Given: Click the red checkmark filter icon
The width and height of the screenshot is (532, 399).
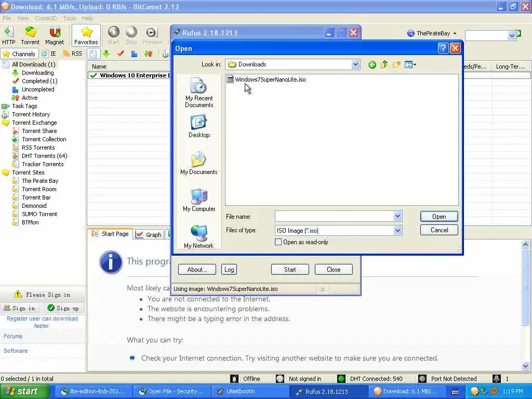Looking at the screenshot, I should (120, 54).
